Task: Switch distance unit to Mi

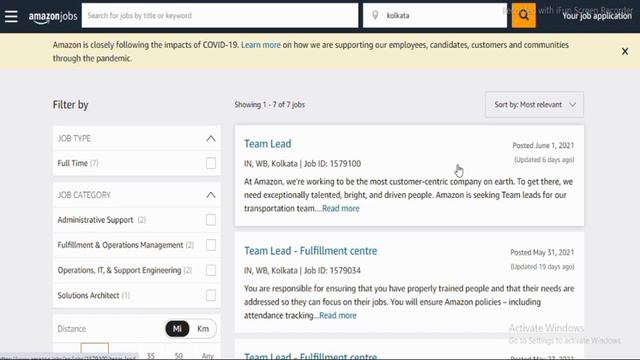Action: click(177, 329)
